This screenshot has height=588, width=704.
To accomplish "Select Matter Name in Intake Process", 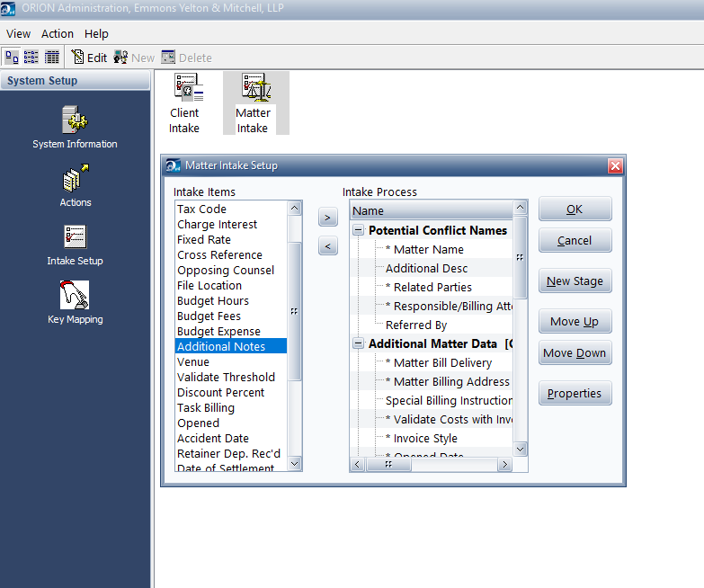I will click(424, 249).
